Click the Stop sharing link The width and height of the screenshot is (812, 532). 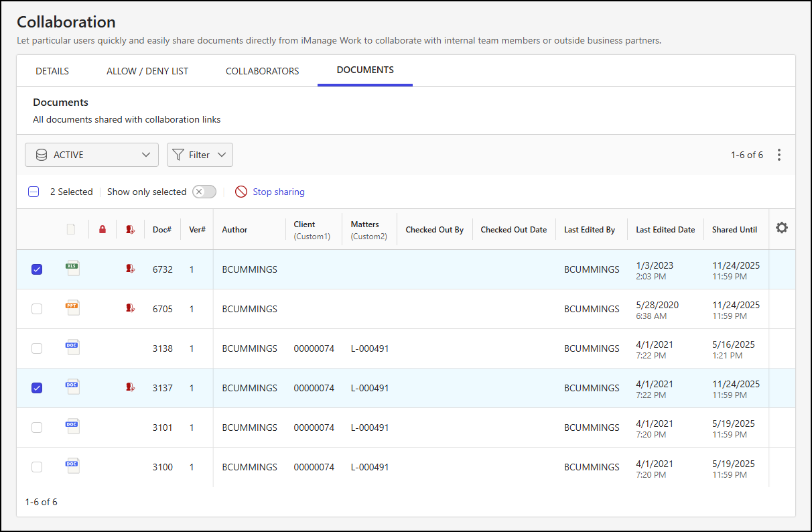tap(278, 192)
